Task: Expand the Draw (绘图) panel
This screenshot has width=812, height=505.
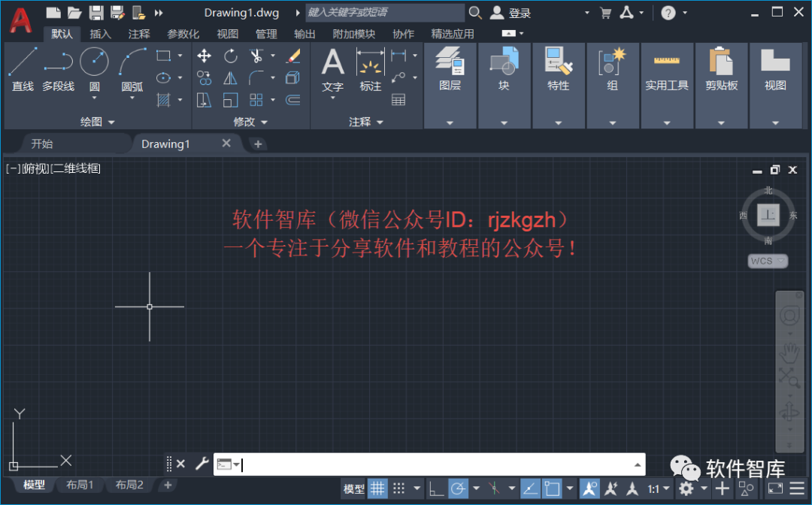Action: 97,122
